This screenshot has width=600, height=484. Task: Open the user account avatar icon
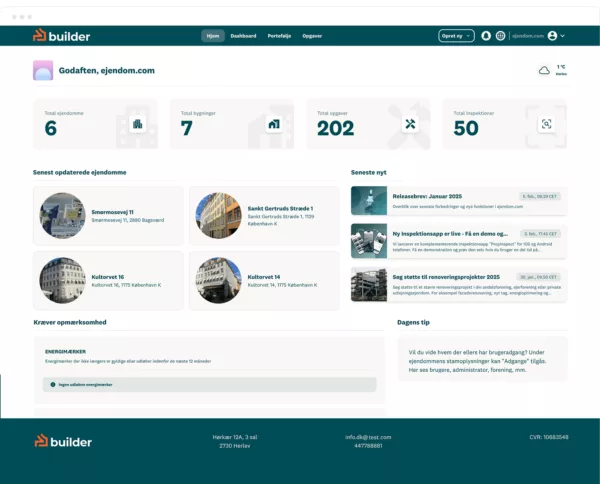coord(552,36)
